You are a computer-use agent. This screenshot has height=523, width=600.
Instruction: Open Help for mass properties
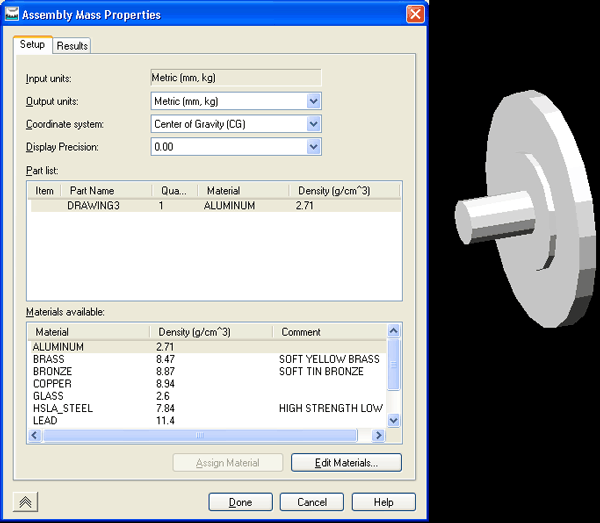tap(384, 502)
